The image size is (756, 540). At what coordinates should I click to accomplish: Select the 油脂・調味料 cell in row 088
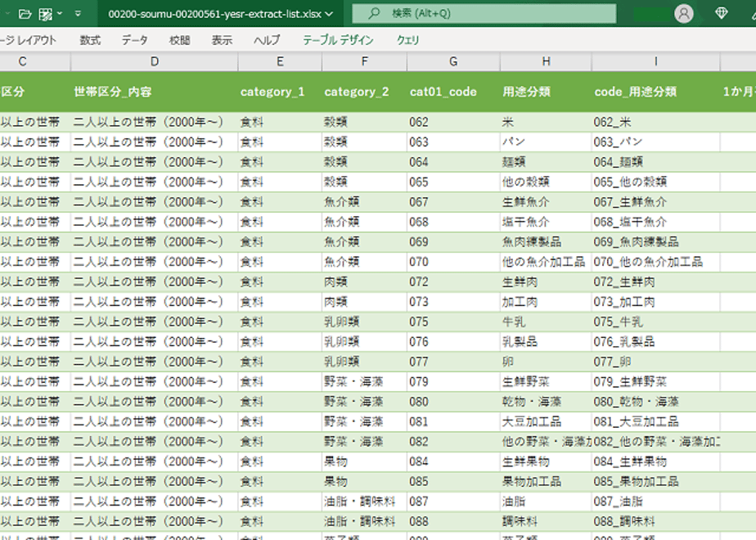click(x=365, y=522)
